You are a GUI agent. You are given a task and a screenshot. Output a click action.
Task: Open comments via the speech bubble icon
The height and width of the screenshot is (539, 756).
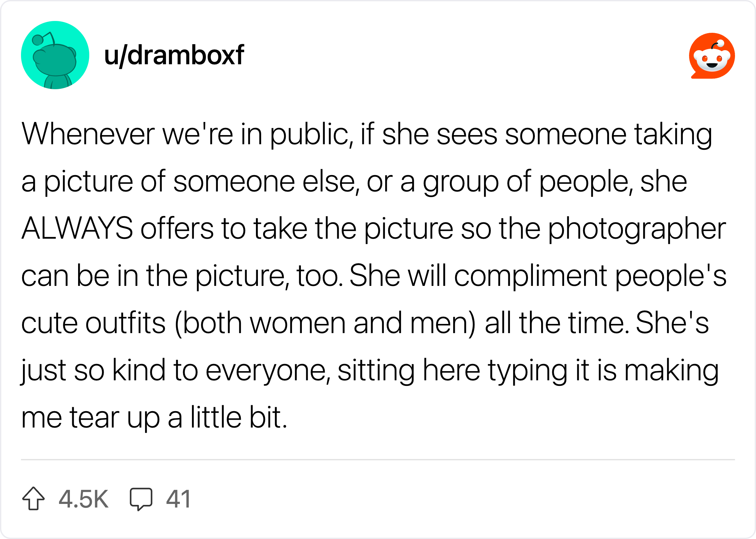click(x=141, y=499)
